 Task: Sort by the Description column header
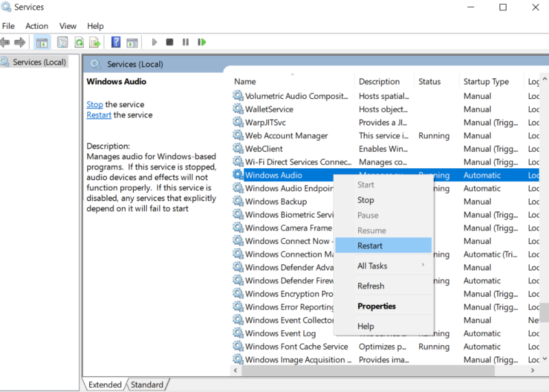click(384, 81)
